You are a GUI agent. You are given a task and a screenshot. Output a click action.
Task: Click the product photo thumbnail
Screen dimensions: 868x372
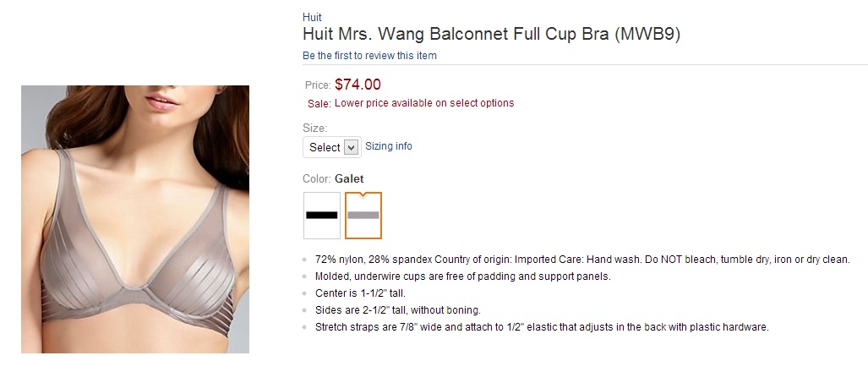click(x=135, y=219)
